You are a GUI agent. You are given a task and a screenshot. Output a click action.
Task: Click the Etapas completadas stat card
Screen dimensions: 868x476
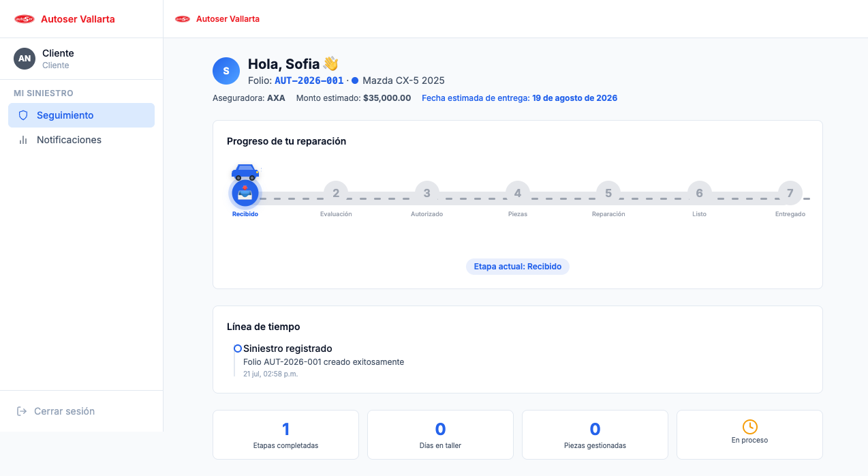[x=286, y=434]
